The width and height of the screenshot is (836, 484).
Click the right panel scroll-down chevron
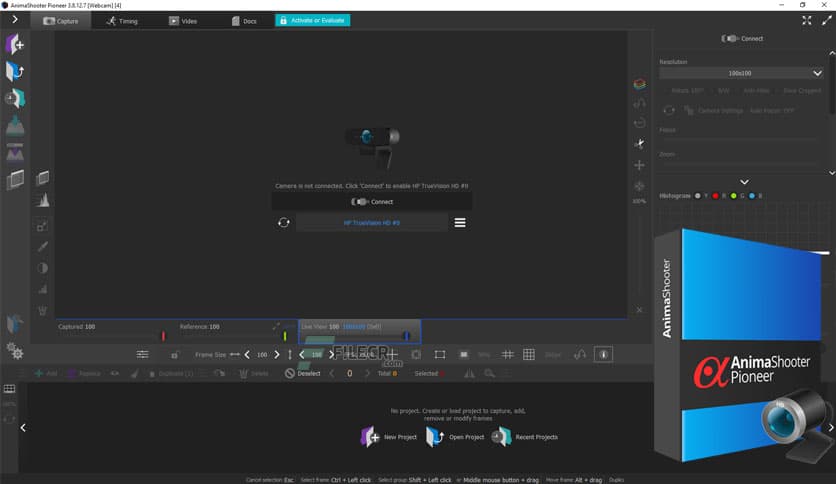(832, 173)
